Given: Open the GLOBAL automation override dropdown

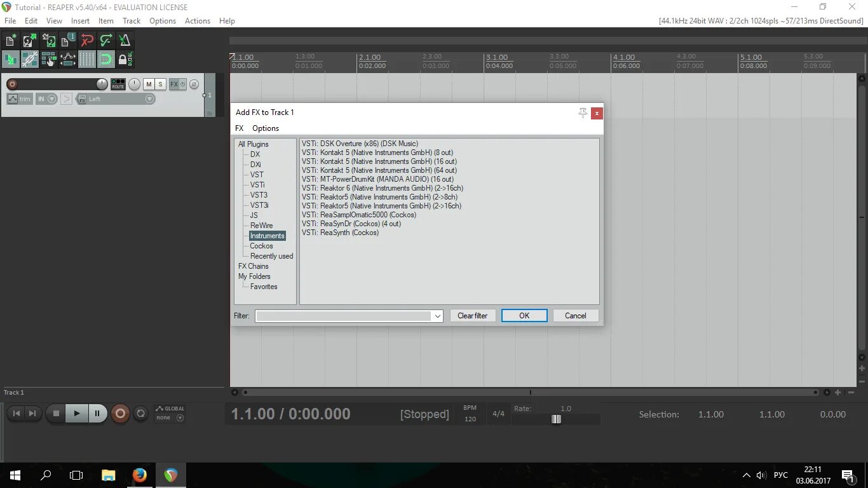Looking at the screenshot, I should pyautogui.click(x=170, y=413).
